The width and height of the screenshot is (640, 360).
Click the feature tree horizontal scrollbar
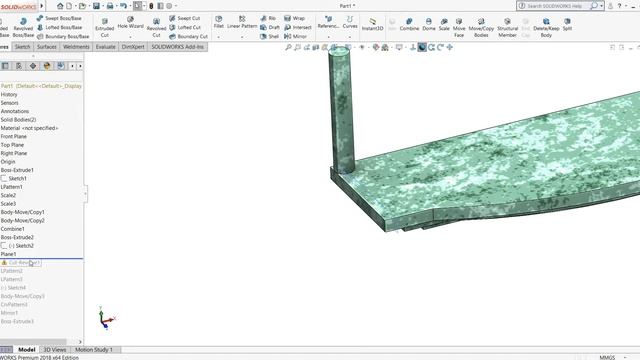(x=33, y=342)
